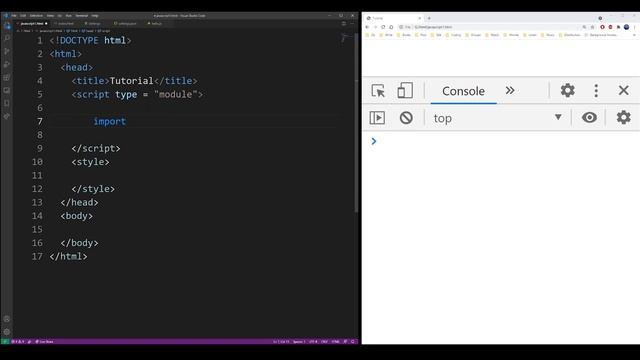Screen dimensions: 640x360
Task: Open the Manage gear in VS Code
Action: click(x=7, y=332)
